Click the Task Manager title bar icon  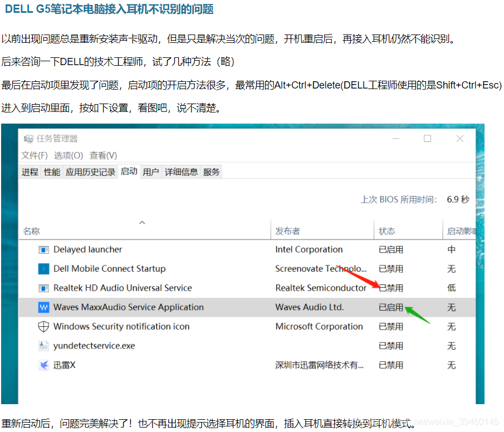[x=28, y=139]
